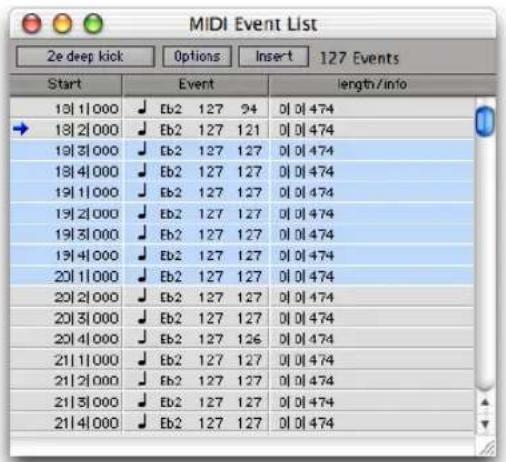506x462 pixels.
Task: Click the scroll up arrow of the event list
Action: 485,403
